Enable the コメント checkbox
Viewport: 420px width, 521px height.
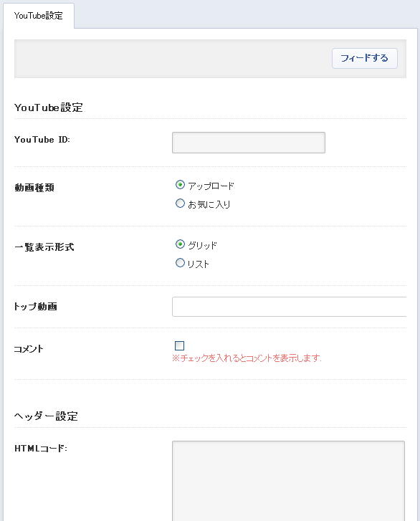pyautogui.click(x=179, y=345)
